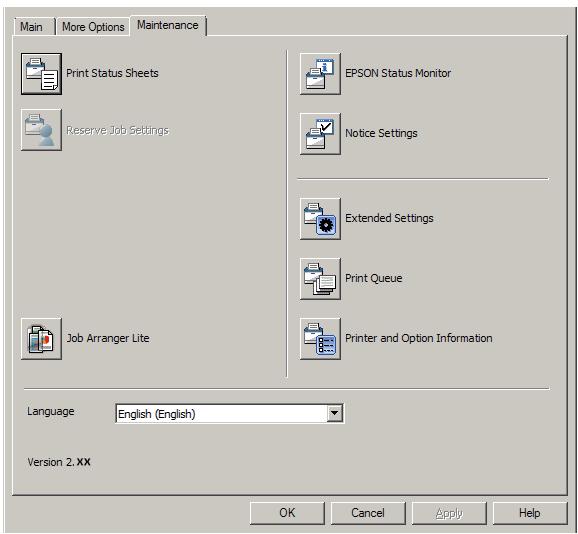Click the Extended Settings label
Screen dimensions: 578x534
(389, 218)
